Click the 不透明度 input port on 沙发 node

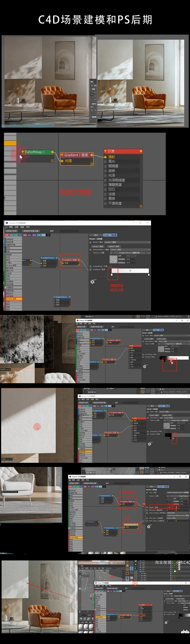pyautogui.click(x=105, y=203)
